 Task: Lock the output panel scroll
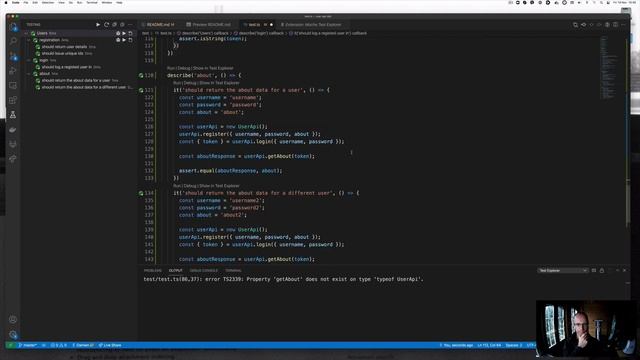[602, 270]
